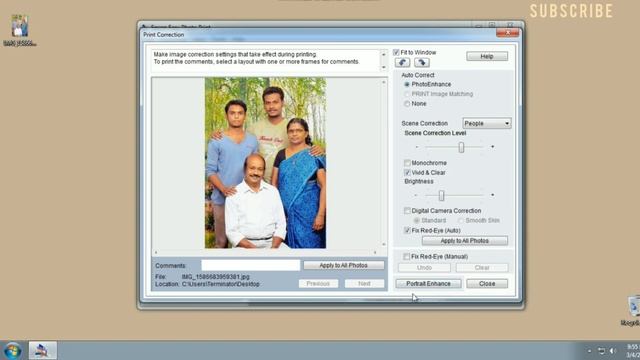Click the network icon in system tray
Viewport: 640px width, 360px height.
[601, 351]
